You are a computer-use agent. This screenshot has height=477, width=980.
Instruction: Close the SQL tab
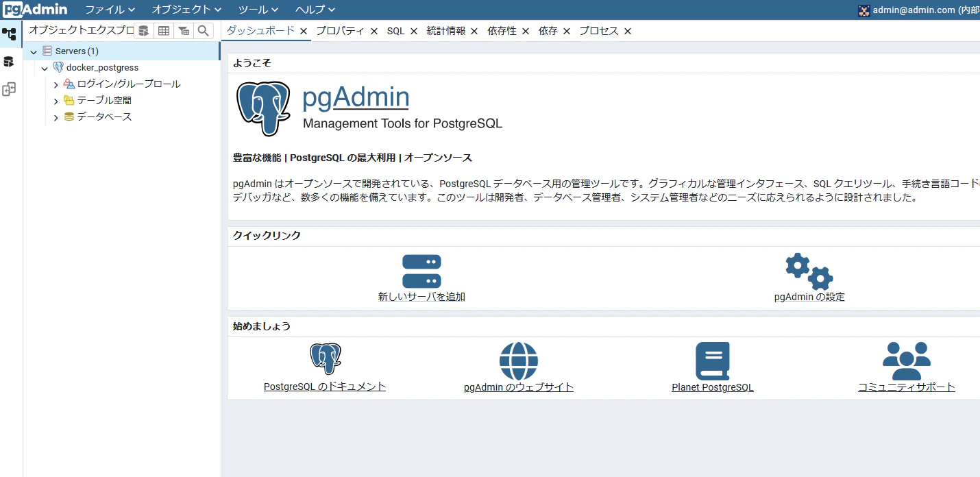(414, 31)
